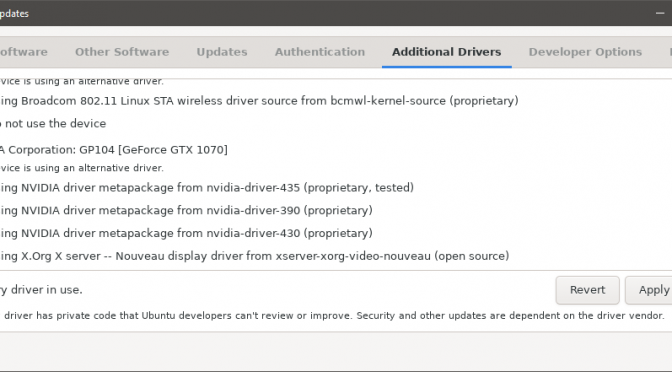Choose the 'not use the device' option
Screen dimensions: 672x372
[53, 124]
